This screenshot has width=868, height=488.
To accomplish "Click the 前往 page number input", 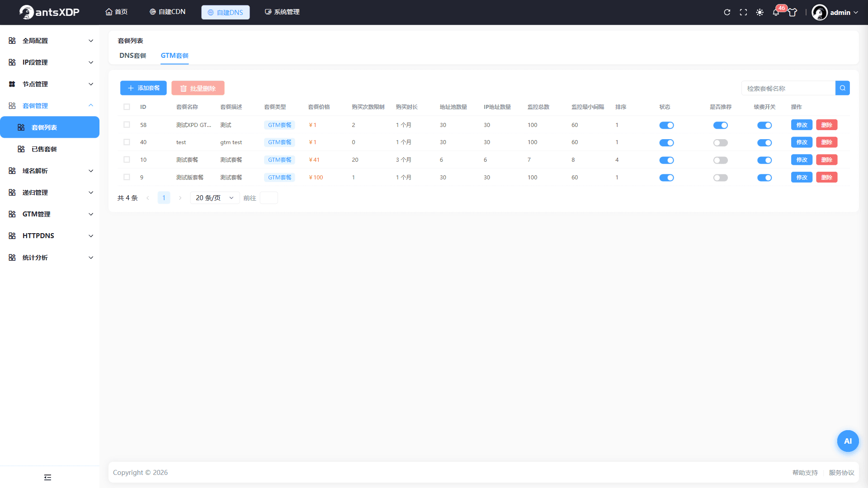I will (x=269, y=198).
